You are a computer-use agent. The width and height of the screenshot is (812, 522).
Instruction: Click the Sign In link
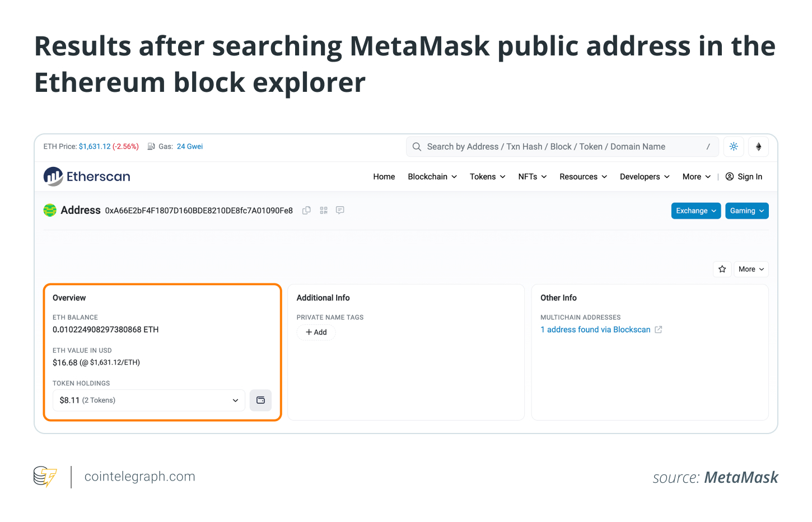(744, 177)
